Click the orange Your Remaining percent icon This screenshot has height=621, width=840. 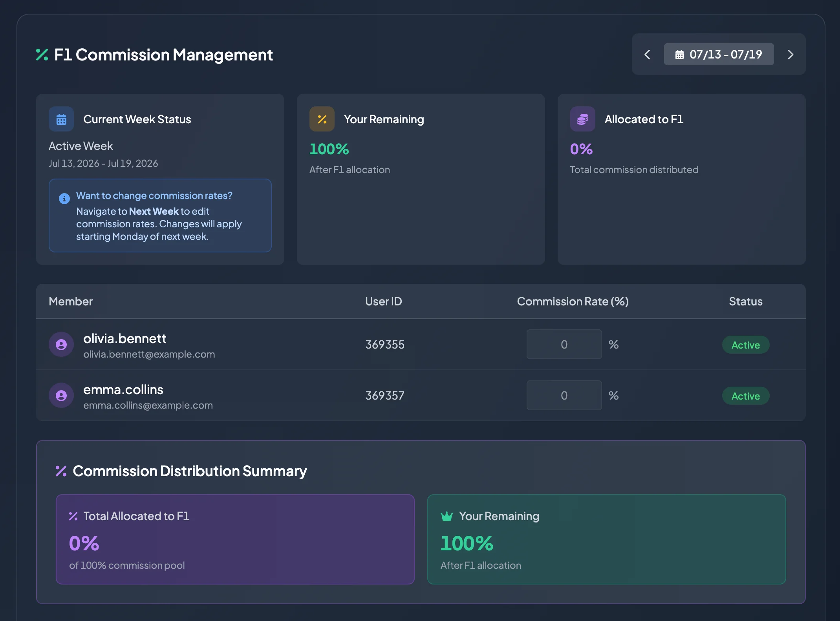click(322, 119)
